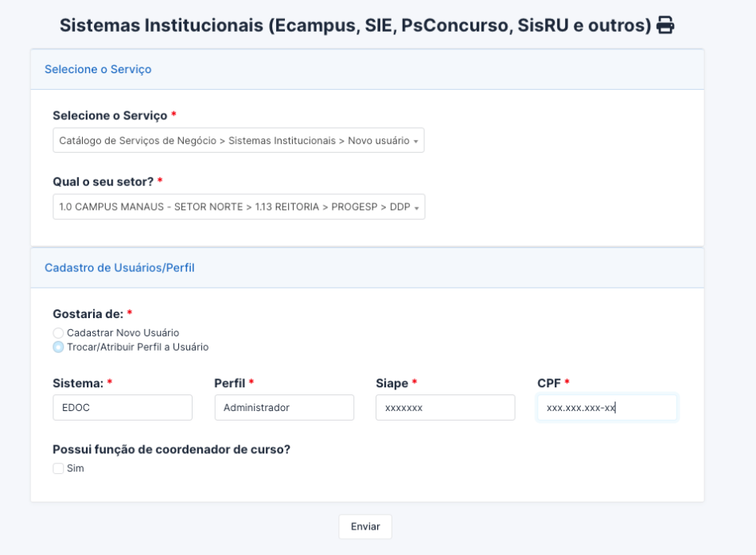Viewport: 756px width, 555px height.
Task: Click the 'CPF' text label above the field
Action: coord(549,383)
